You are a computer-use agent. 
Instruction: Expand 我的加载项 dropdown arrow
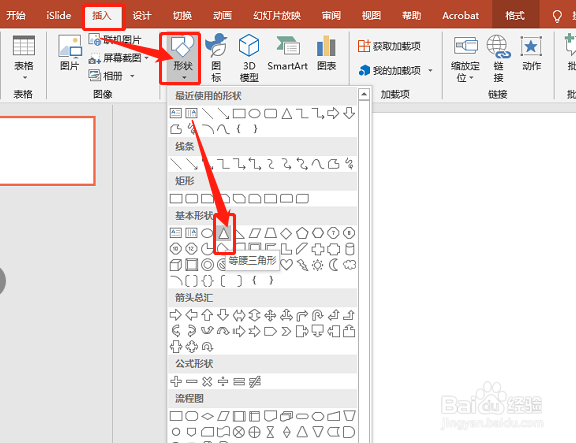tap(430, 70)
